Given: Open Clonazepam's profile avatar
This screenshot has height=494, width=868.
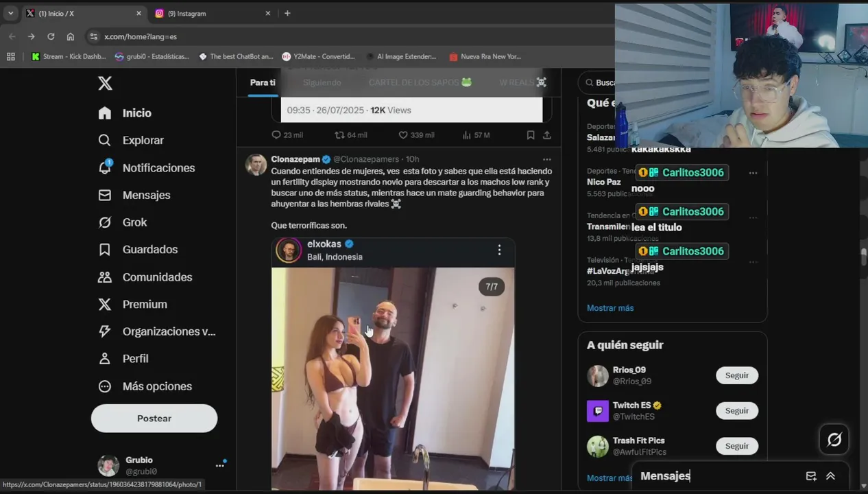Looking at the screenshot, I should tap(256, 165).
